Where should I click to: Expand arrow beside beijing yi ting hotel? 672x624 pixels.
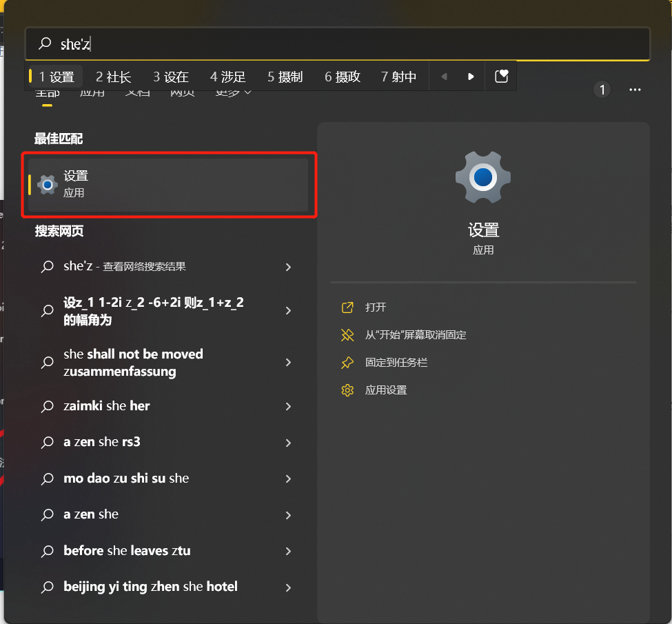point(288,587)
